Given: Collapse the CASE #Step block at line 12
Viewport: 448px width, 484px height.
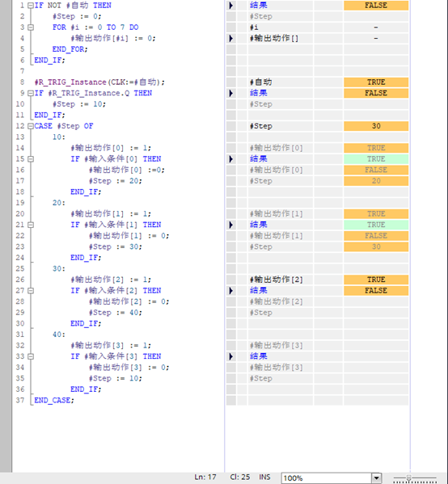Looking at the screenshot, I should [31, 126].
